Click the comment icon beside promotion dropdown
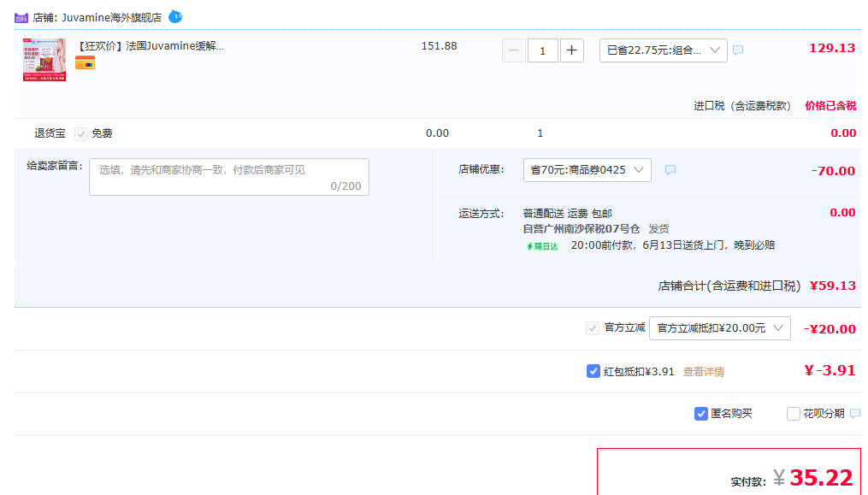Screen dimensions: 868x495 [738, 50]
